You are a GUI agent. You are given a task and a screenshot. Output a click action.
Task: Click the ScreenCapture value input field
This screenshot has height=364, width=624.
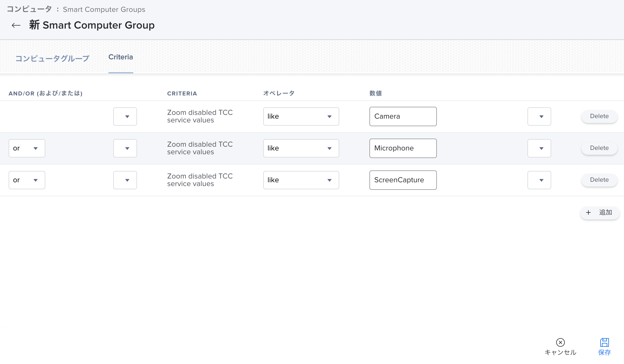(x=403, y=180)
